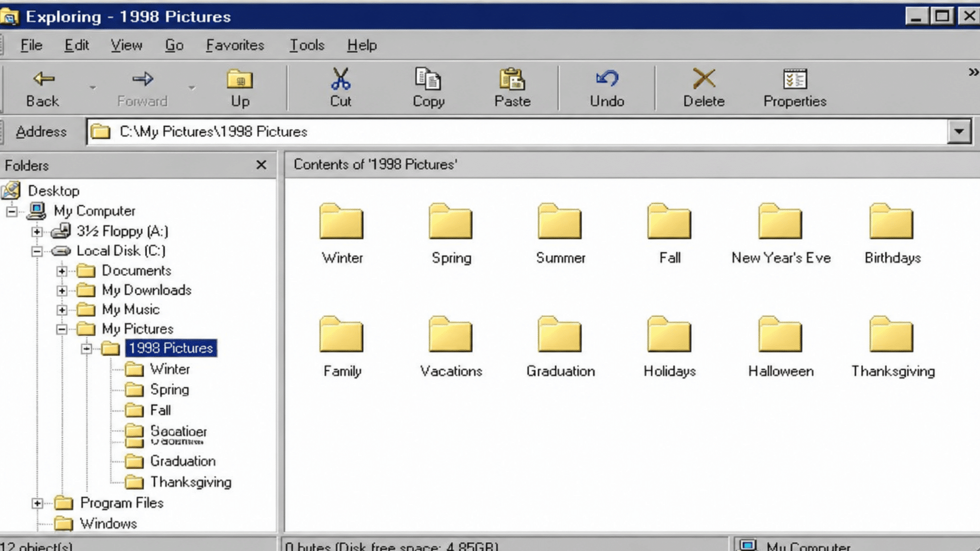Select the New Year's Eve folder
This screenshot has height=551, width=980.
click(x=781, y=221)
